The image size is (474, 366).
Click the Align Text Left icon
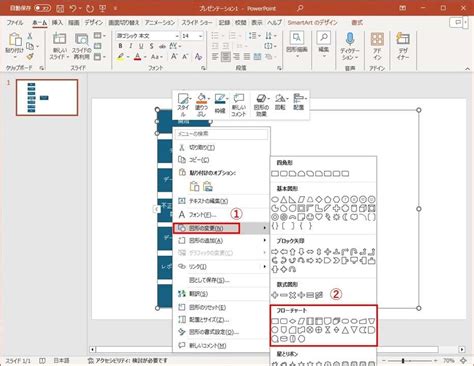tap(215, 57)
